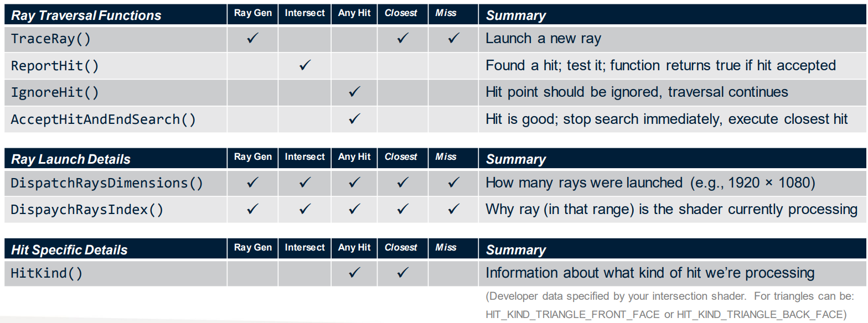Click the DispatchRaysDimensions() Intersect checkmark
Image resolution: width=868 pixels, height=323 pixels.
tap(304, 183)
